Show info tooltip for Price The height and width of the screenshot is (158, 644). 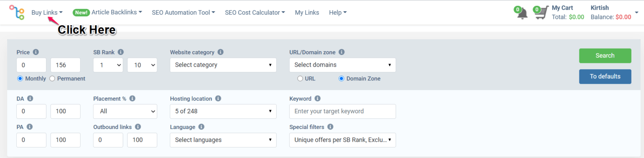(x=36, y=52)
